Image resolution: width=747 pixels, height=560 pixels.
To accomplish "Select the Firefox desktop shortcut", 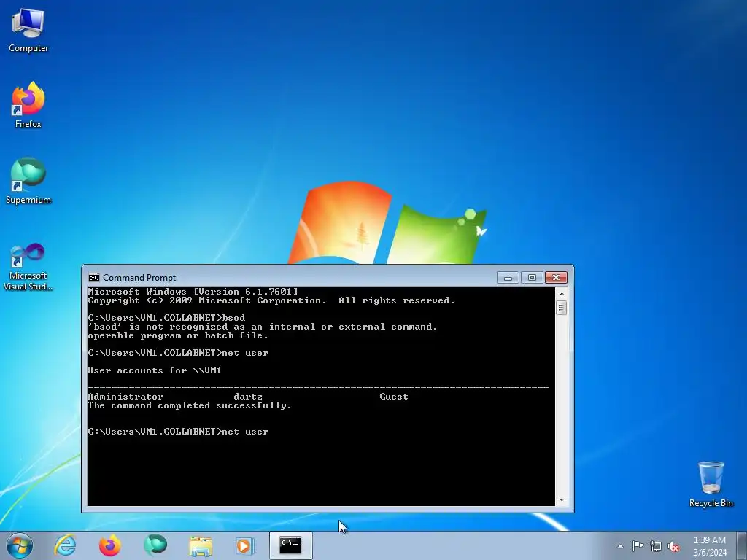I will (x=28, y=105).
